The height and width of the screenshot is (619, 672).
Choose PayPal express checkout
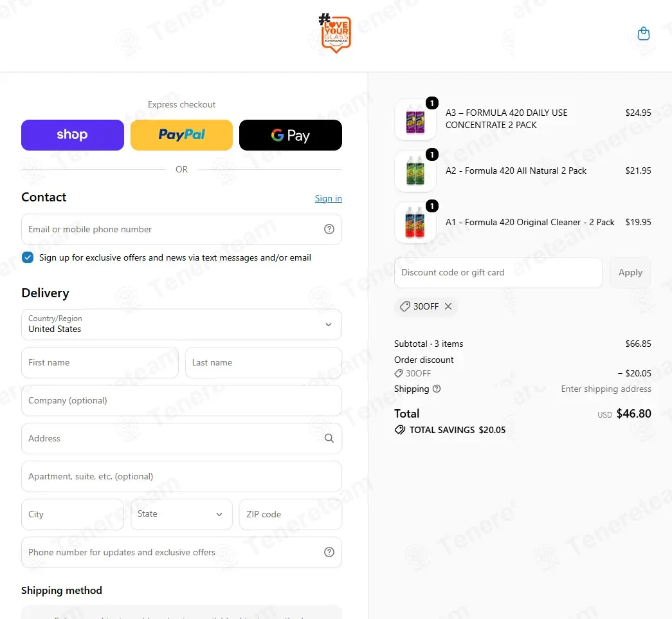182,135
